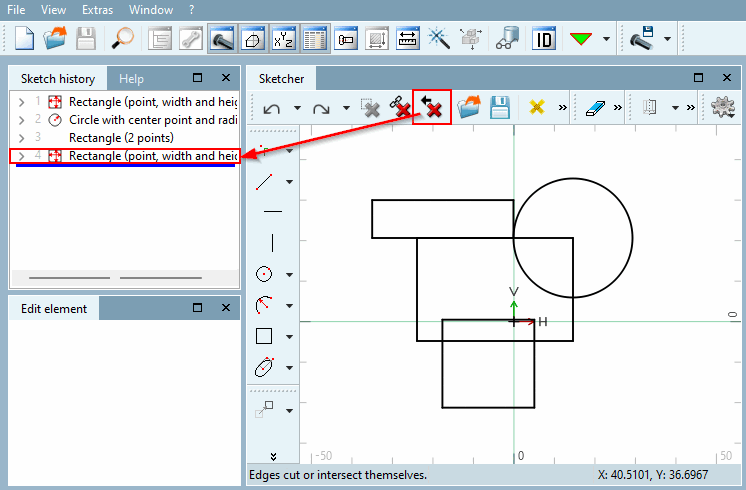Screen dimensions: 746x490
Task: Select the horizontal line tool
Action: 273,211
